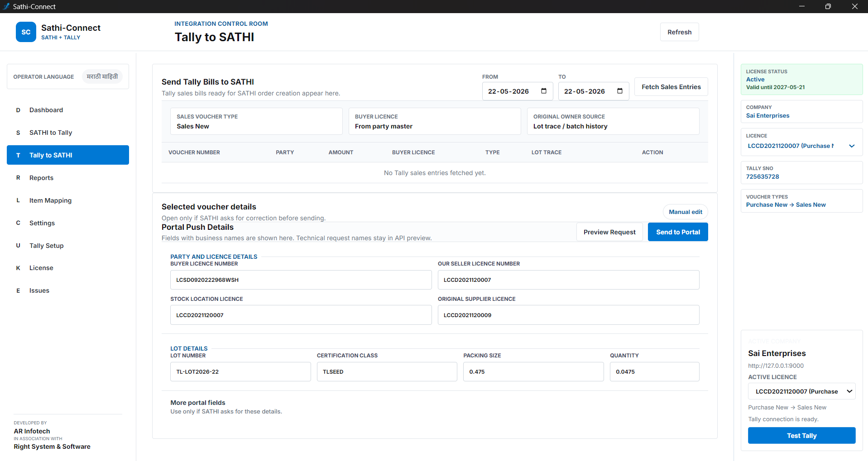Click Preview Request button
This screenshot has width=868, height=461.
click(609, 232)
